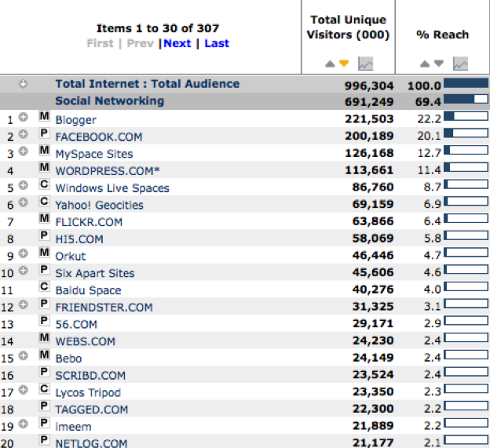This screenshot has width=490, height=448.
Task: Click the P badge beside SCRIBD.COM
Action: 45,372
